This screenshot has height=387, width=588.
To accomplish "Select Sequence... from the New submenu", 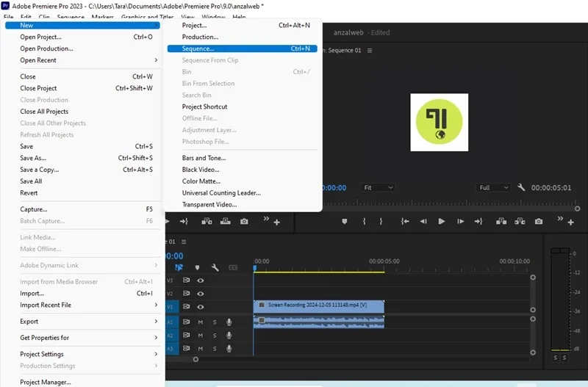I will pos(243,48).
